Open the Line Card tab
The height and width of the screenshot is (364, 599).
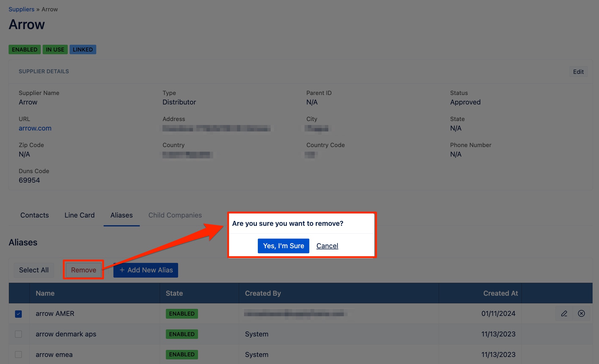pos(80,215)
